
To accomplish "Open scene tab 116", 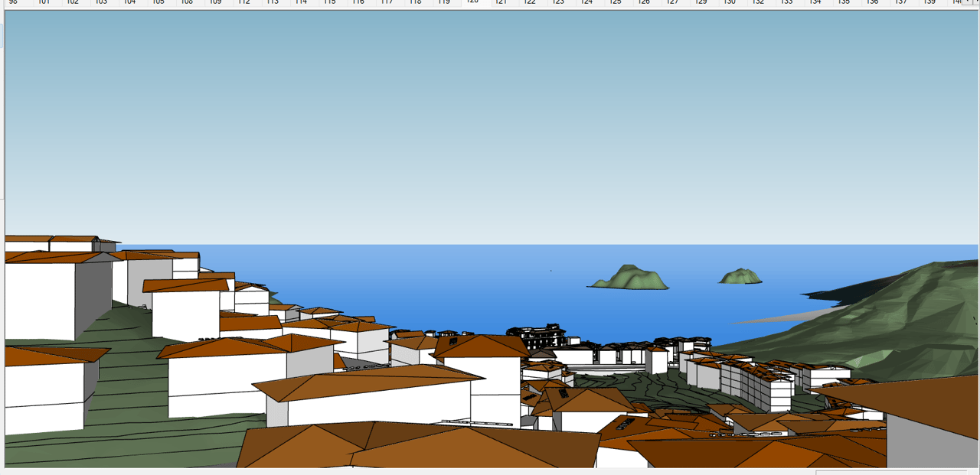I will point(358,2).
